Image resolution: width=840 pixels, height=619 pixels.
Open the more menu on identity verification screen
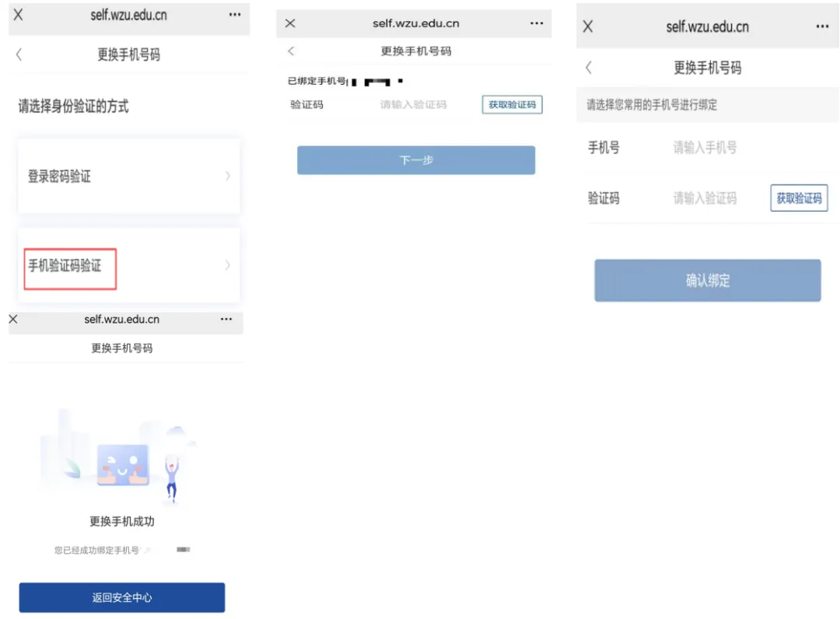tap(235, 15)
